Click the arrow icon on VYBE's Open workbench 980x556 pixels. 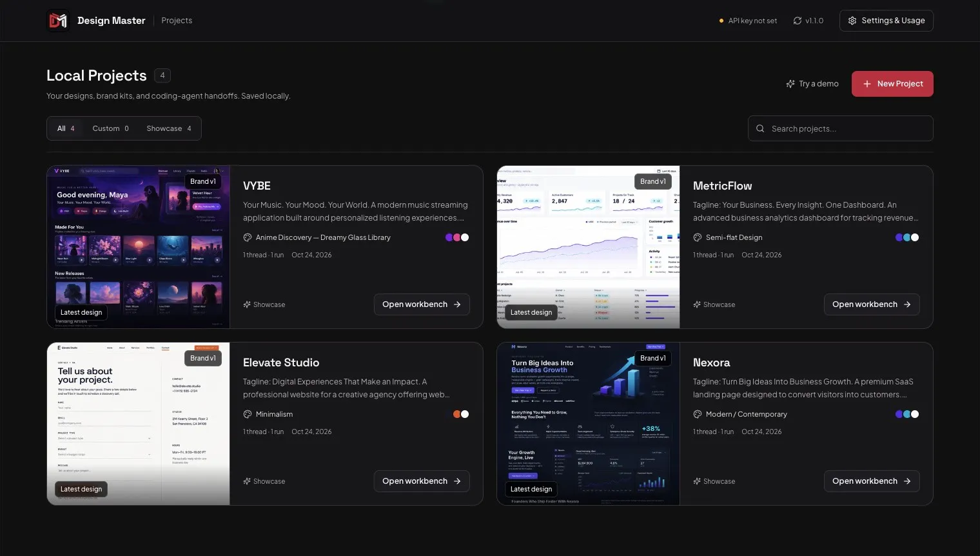pyautogui.click(x=457, y=304)
